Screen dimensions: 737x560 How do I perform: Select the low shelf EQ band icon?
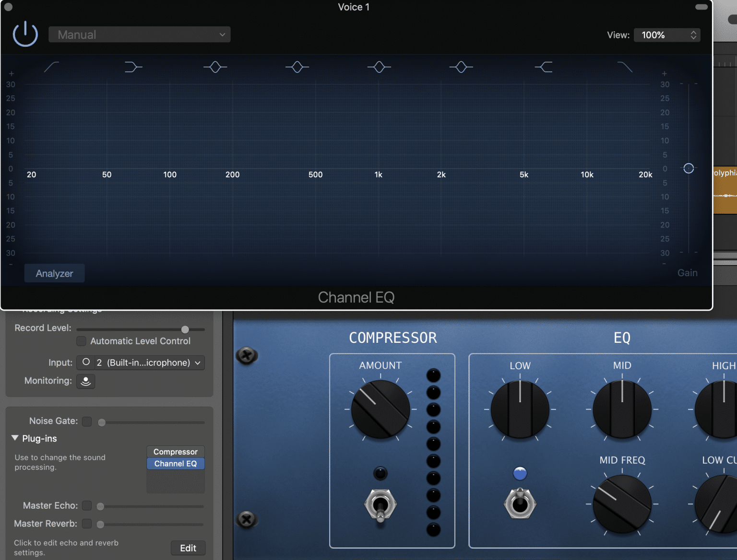pos(133,67)
